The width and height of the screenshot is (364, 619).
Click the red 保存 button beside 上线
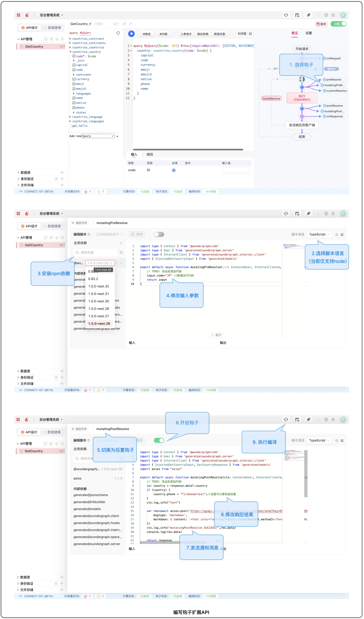(321, 24)
